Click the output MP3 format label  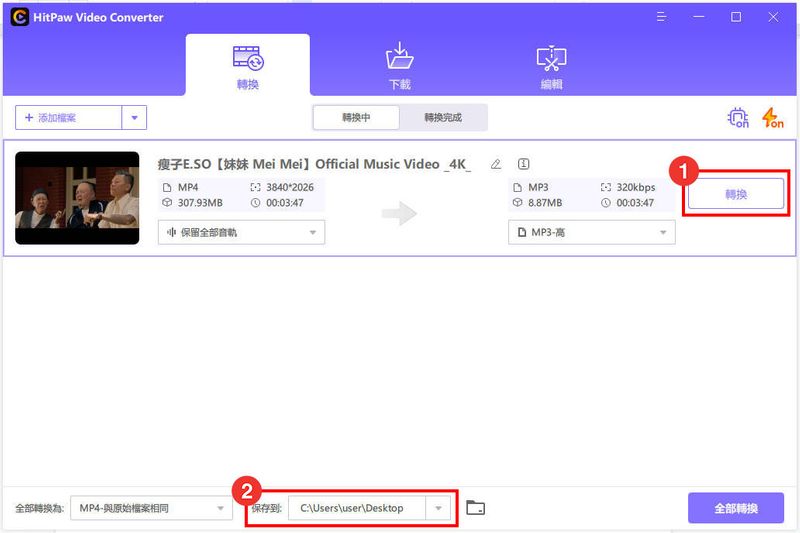point(538,187)
